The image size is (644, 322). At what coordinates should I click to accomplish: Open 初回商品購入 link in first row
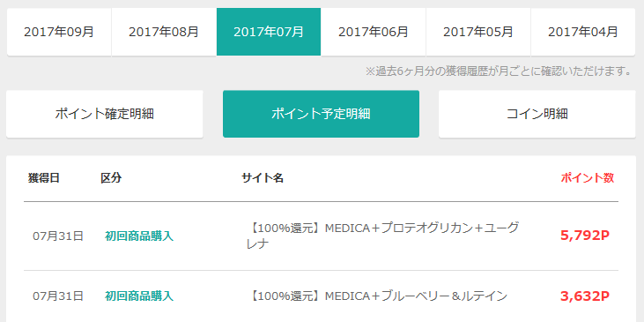coord(139,236)
